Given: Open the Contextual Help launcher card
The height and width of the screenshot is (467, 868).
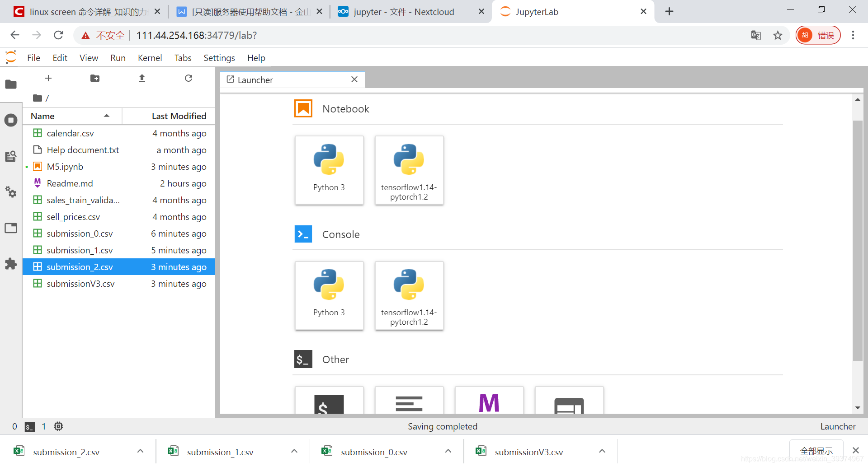Looking at the screenshot, I should coord(569,400).
